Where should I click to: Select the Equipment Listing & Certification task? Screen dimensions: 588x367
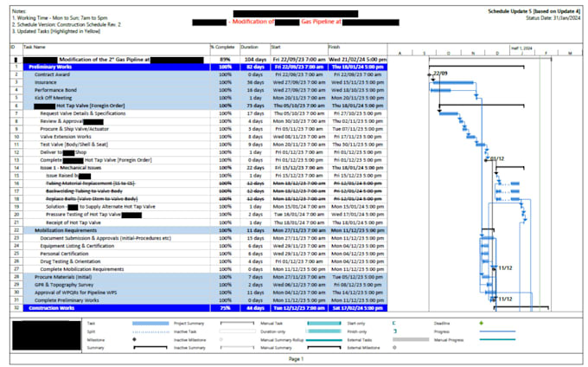pos(77,246)
